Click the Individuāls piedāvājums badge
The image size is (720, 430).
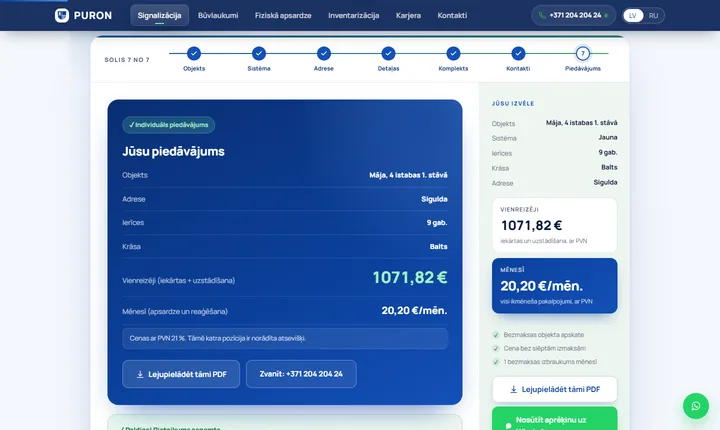[169, 125]
